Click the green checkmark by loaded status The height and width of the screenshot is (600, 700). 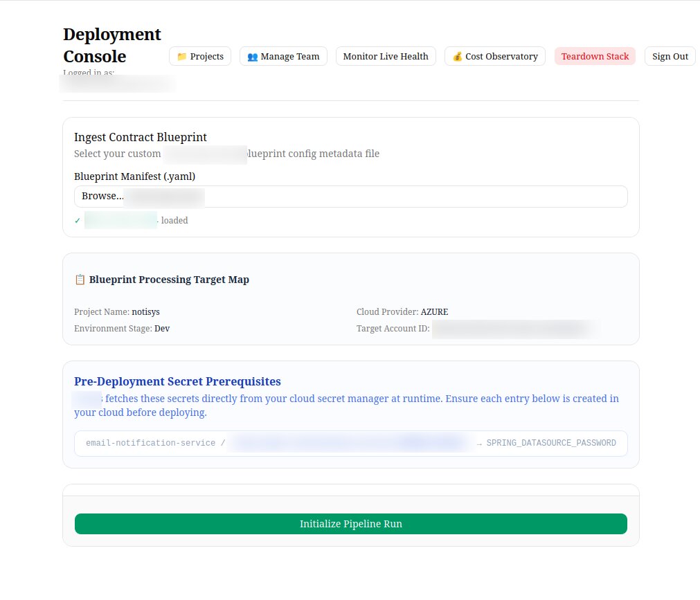[x=78, y=220]
